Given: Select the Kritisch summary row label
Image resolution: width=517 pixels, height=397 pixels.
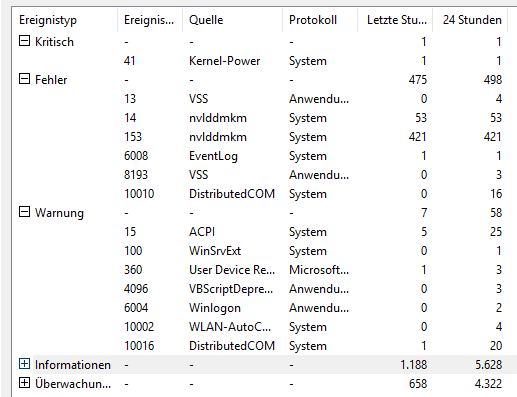Looking at the screenshot, I should pos(54,42).
